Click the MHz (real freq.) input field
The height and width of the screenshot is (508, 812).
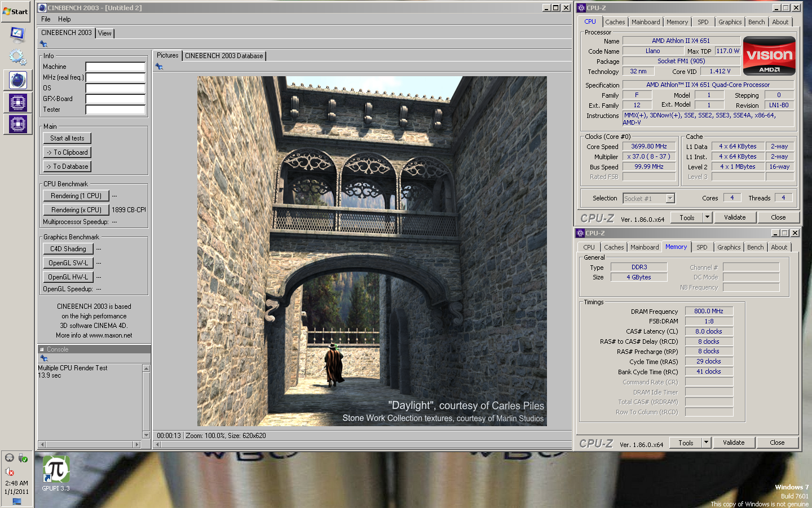click(116, 77)
